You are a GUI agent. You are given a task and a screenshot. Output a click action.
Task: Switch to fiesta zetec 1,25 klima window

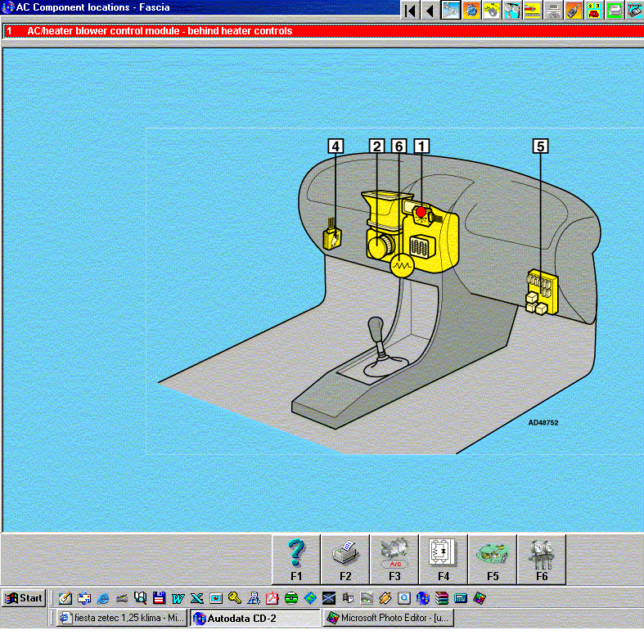(x=122, y=619)
